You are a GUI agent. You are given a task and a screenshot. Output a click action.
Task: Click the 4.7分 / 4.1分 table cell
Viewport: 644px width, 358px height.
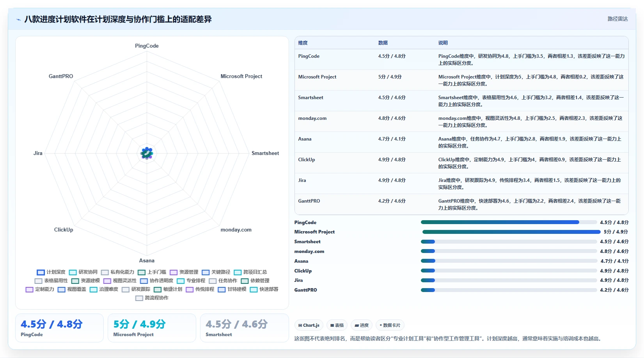pos(392,139)
